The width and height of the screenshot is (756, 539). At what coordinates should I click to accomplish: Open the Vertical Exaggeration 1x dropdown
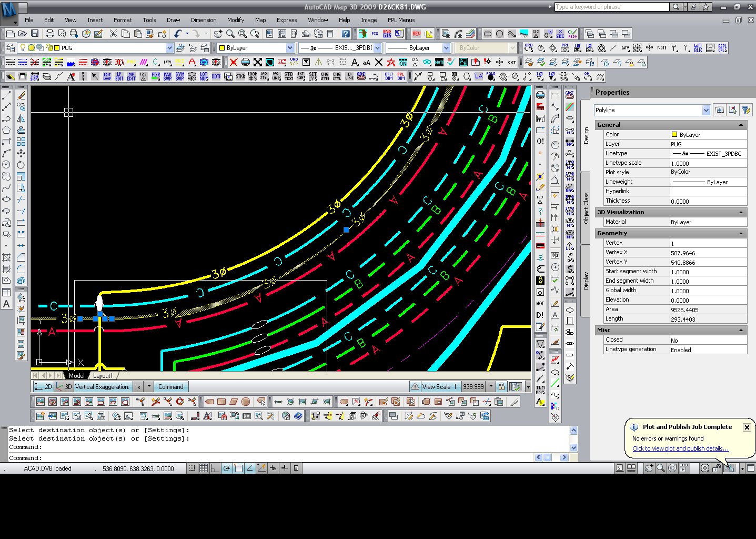[149, 386]
